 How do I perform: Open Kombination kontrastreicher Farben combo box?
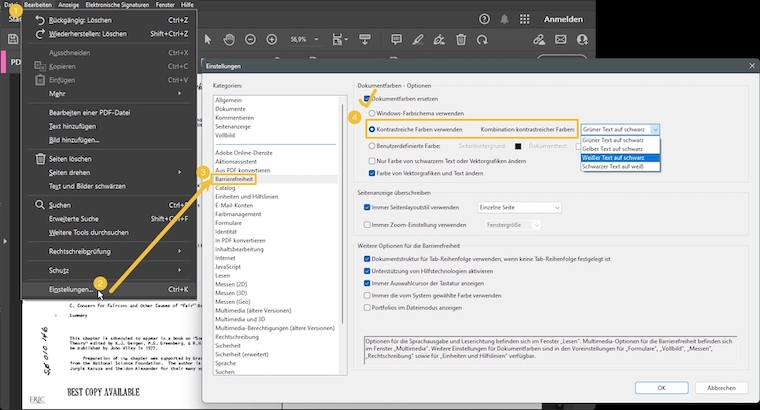tap(620, 129)
